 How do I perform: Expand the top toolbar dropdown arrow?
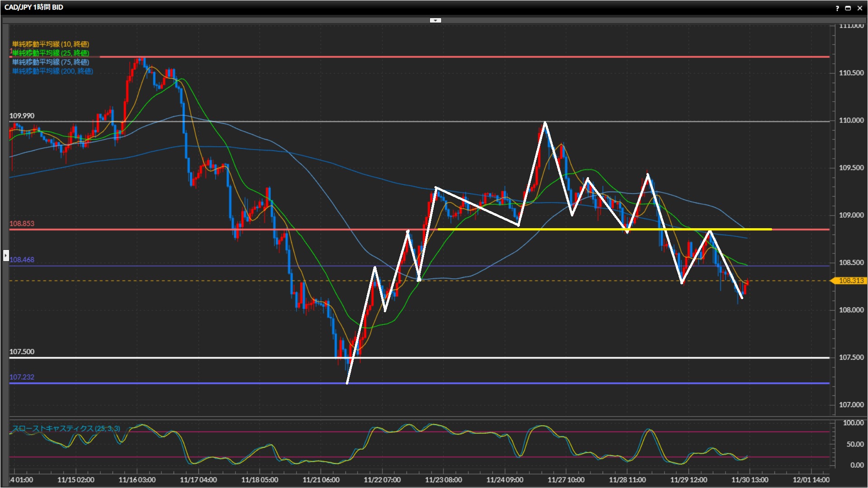pos(435,20)
